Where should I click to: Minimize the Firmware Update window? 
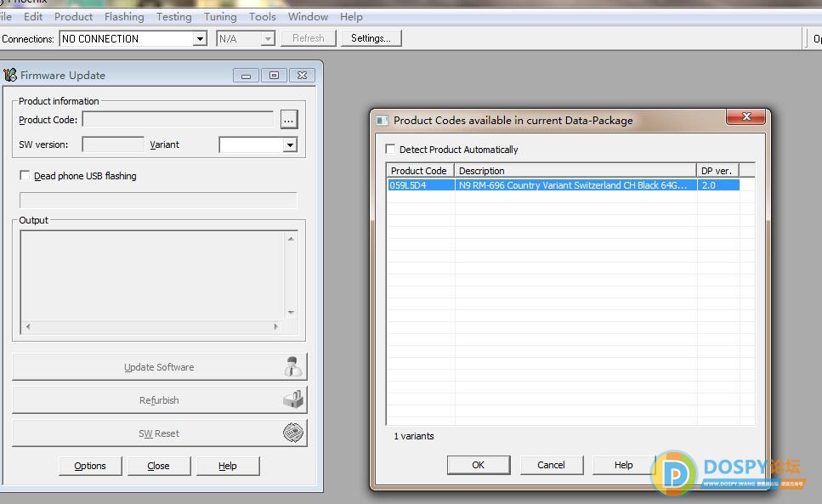point(246,76)
